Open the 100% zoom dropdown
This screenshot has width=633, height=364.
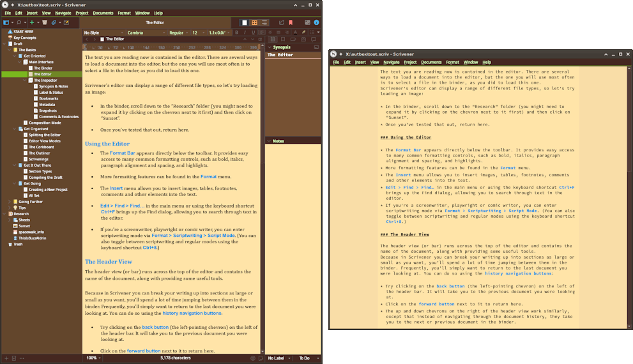pyautogui.click(x=94, y=358)
